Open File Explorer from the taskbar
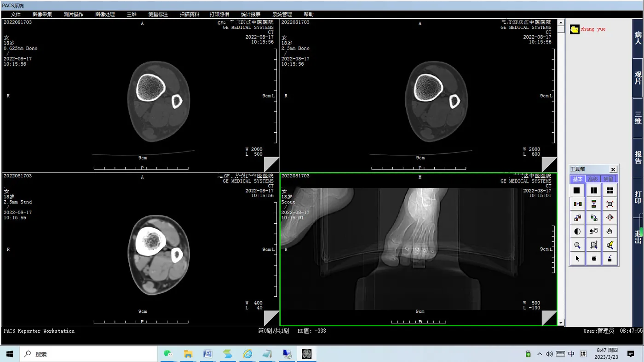The height and width of the screenshot is (362, 644). point(188,354)
